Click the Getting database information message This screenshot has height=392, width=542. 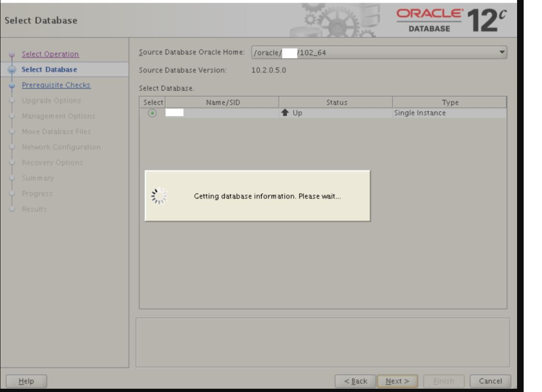click(267, 196)
